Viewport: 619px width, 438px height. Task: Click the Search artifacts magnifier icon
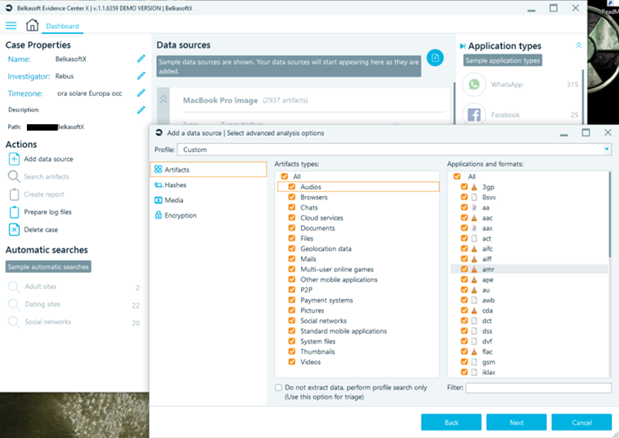tap(14, 176)
